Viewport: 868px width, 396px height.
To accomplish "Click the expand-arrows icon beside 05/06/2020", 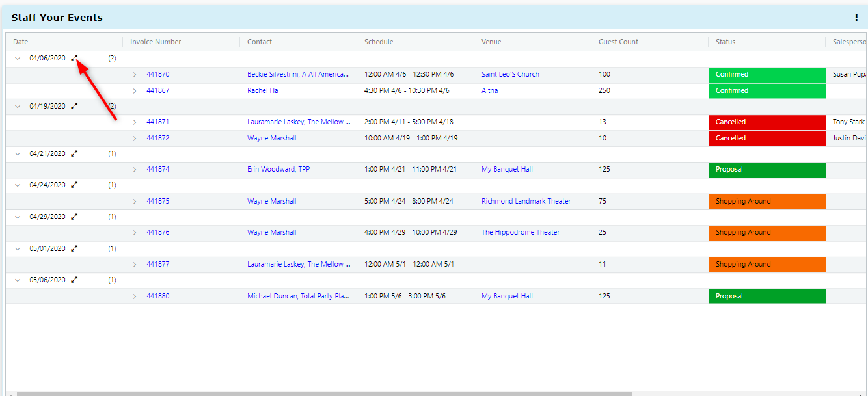I will (x=74, y=280).
